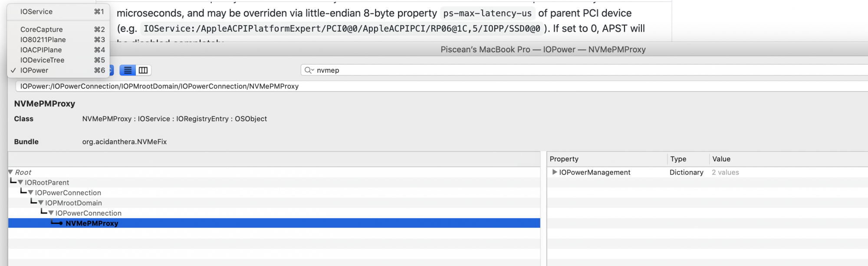
Task: Select checked IOPower menu item
Action: (x=34, y=70)
